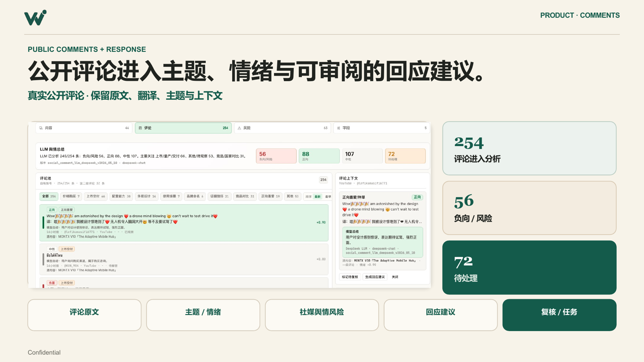644x362 pixels.
Task: Filter comments by 上市交付 66 chip
Action: point(95,196)
